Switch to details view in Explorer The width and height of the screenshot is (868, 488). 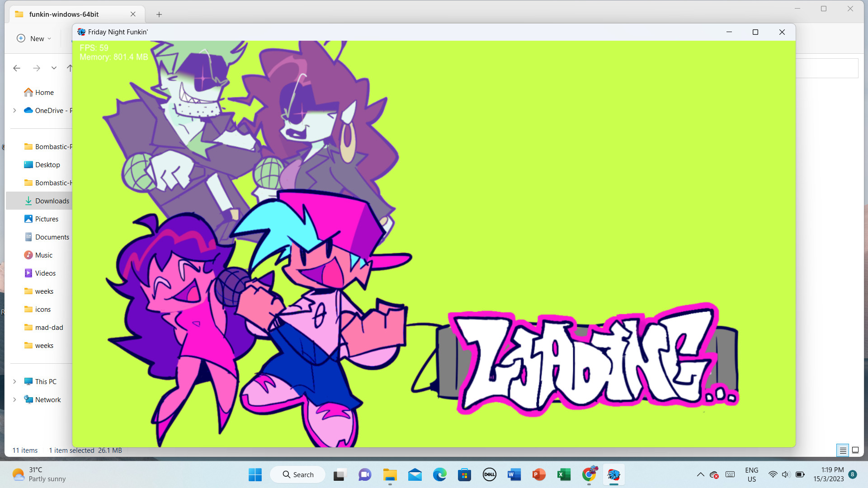pyautogui.click(x=843, y=450)
